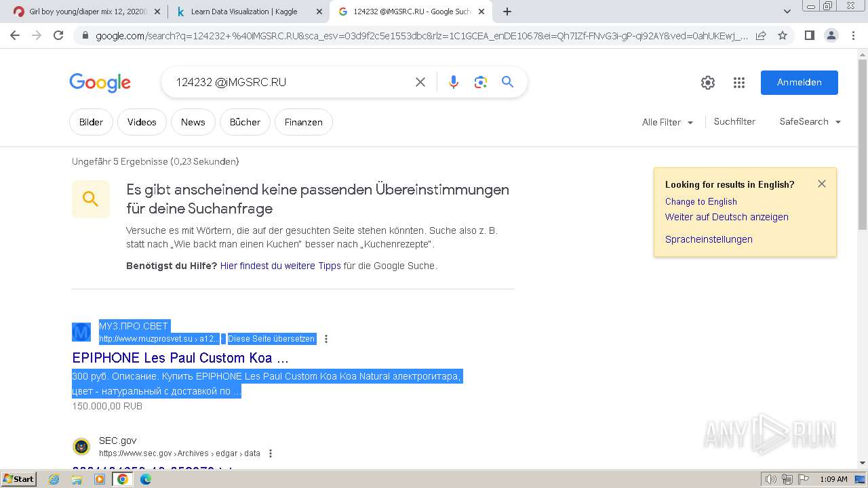Open a new browser tab
This screenshot has height=488, width=868.
(x=507, y=12)
